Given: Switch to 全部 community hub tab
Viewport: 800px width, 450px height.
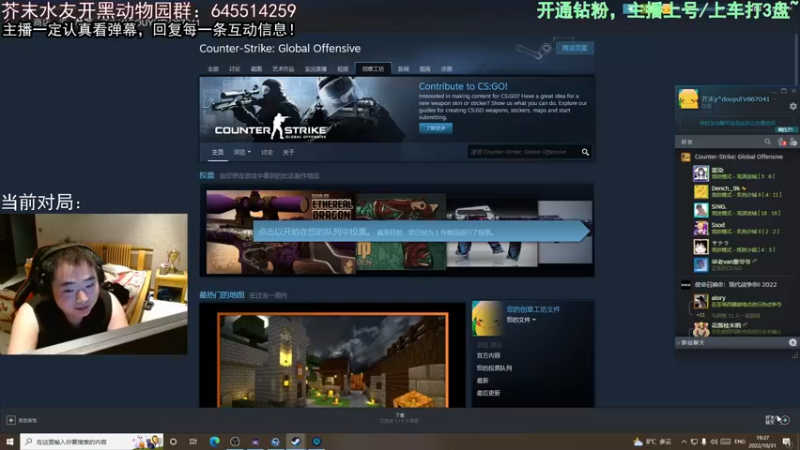Looking at the screenshot, I should point(213,69).
